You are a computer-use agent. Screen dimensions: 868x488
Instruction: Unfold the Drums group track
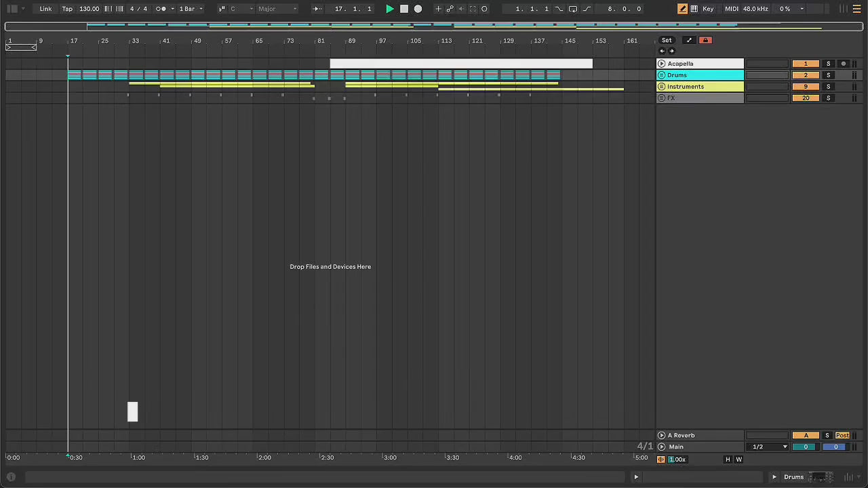662,75
